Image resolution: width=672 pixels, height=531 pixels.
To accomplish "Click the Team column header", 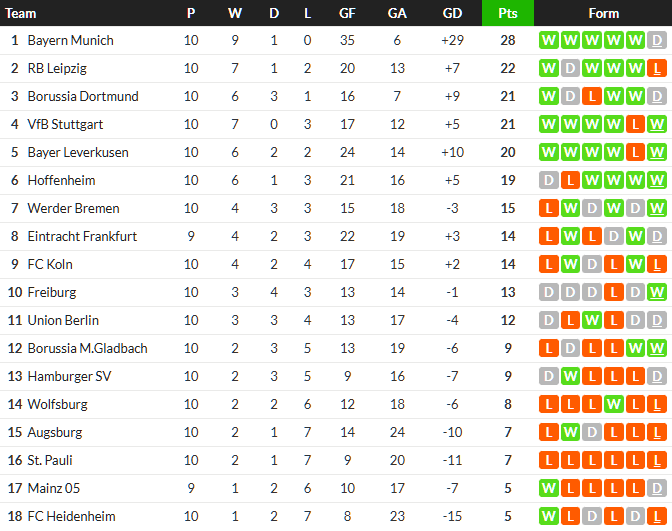I will point(22,13).
